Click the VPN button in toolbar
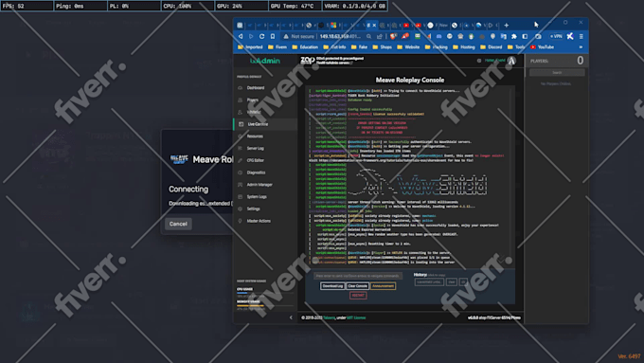 point(556,36)
